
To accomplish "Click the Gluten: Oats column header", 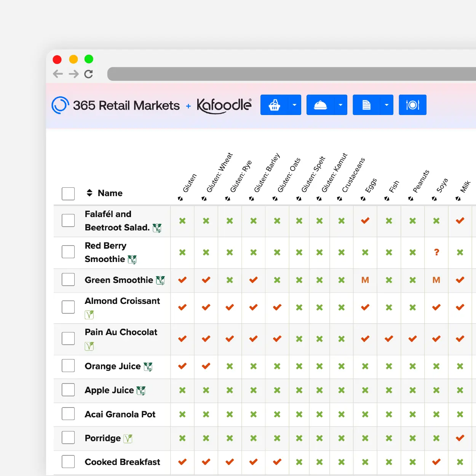I will click(x=289, y=175).
